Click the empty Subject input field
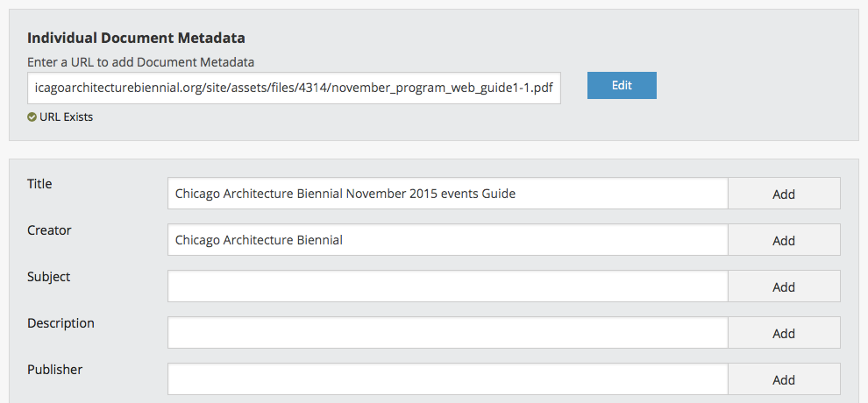Screen dimensions: 868x403 pyautogui.click(x=447, y=286)
